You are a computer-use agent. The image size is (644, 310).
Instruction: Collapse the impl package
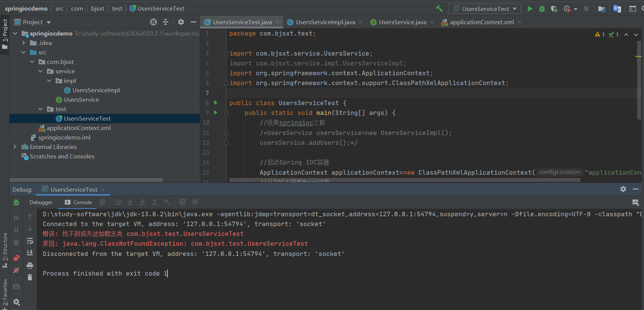point(49,81)
